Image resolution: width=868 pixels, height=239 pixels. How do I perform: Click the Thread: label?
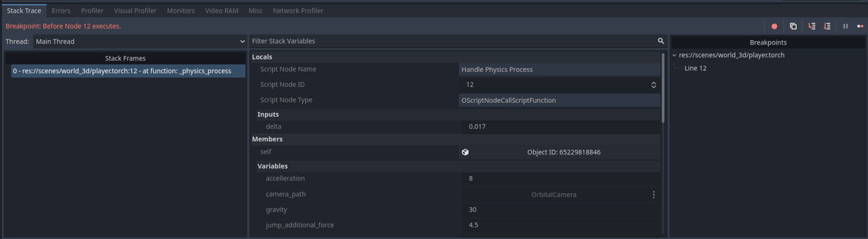[x=17, y=41]
